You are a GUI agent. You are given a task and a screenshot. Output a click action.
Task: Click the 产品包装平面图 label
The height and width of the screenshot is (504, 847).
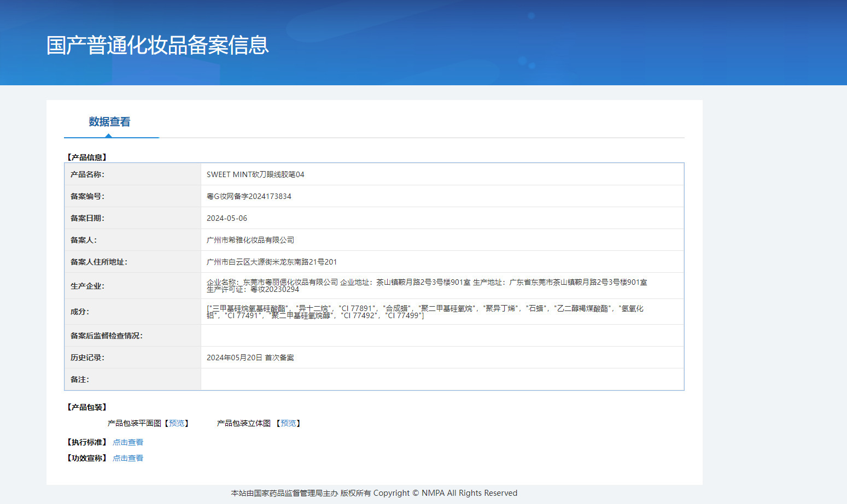135,423
